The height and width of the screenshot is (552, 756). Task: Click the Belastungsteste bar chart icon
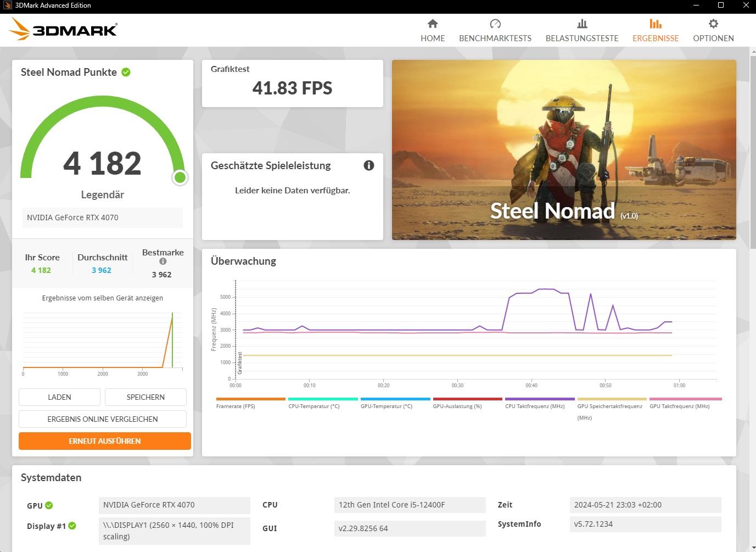pos(582,24)
